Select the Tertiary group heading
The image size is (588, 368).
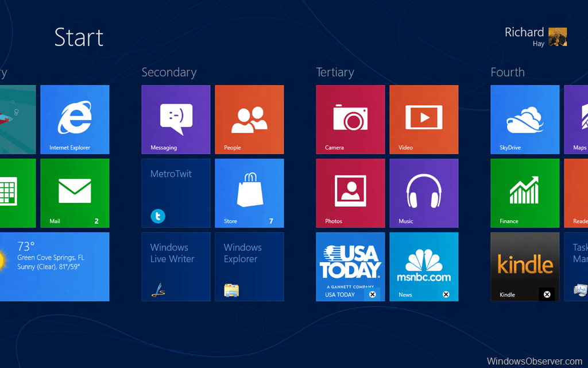click(x=335, y=72)
